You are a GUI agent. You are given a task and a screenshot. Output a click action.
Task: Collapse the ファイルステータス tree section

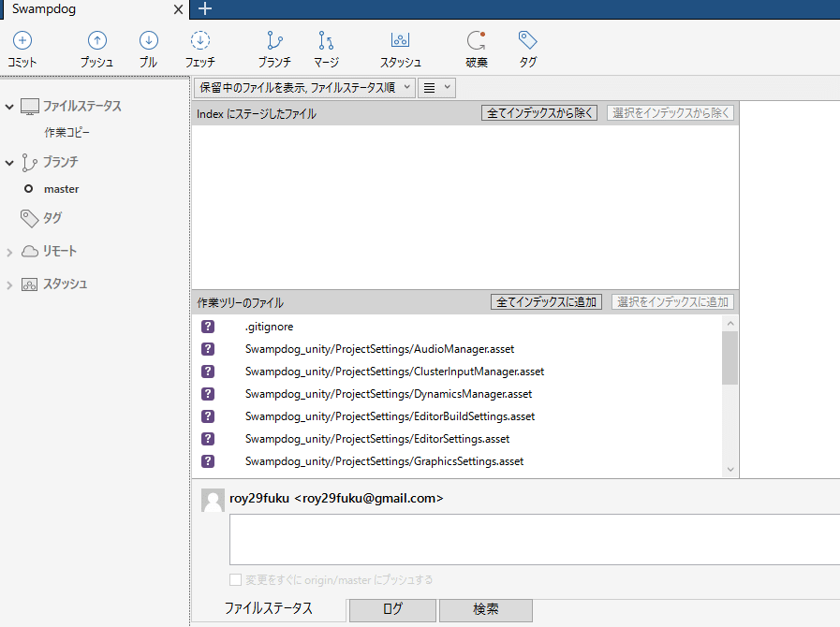pos(9,107)
